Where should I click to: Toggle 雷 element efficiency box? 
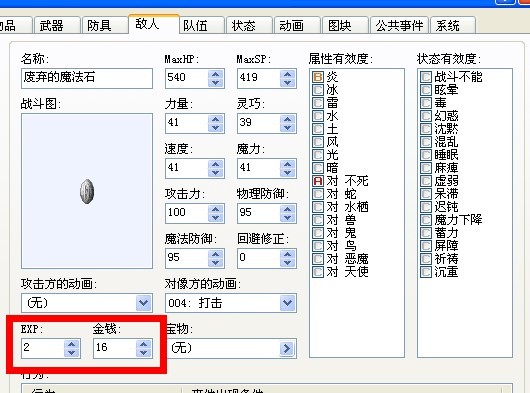click(318, 103)
